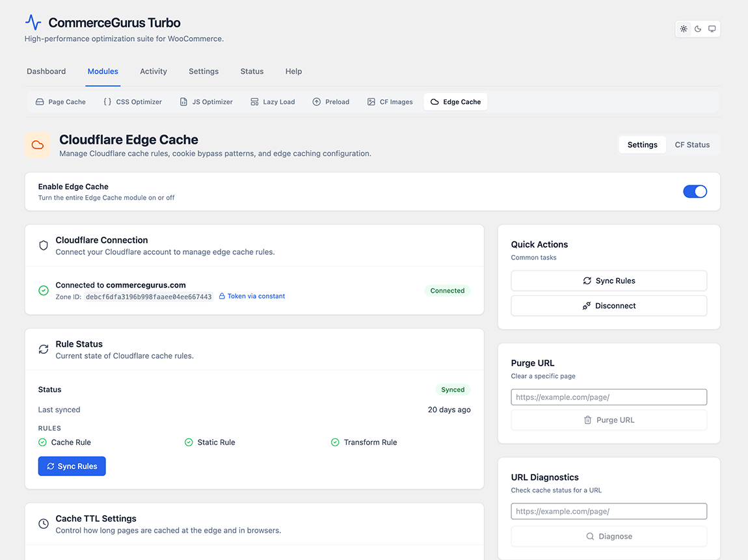Click the refresh icon beside Rule Status heading
This screenshot has height=560, width=748.
coord(44,350)
